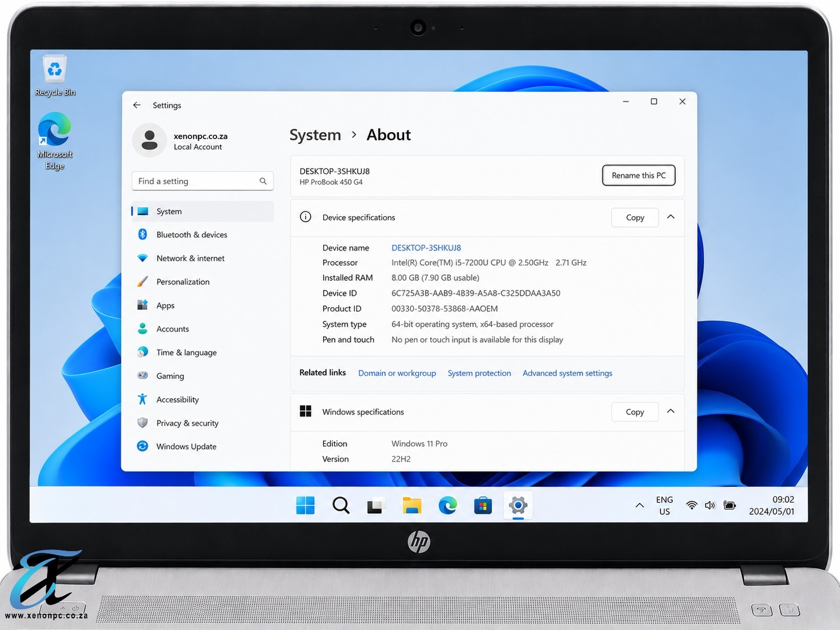Collapse the Windows specifications section

(x=671, y=411)
